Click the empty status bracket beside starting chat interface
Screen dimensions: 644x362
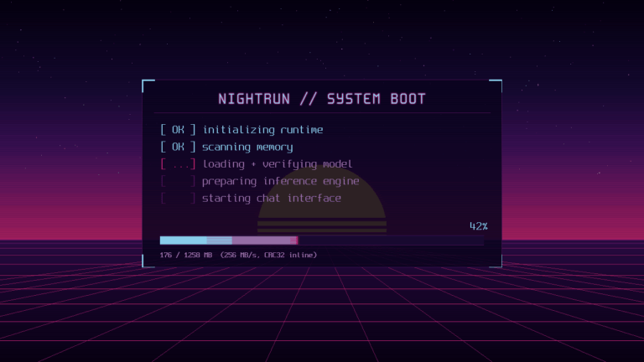point(178,199)
